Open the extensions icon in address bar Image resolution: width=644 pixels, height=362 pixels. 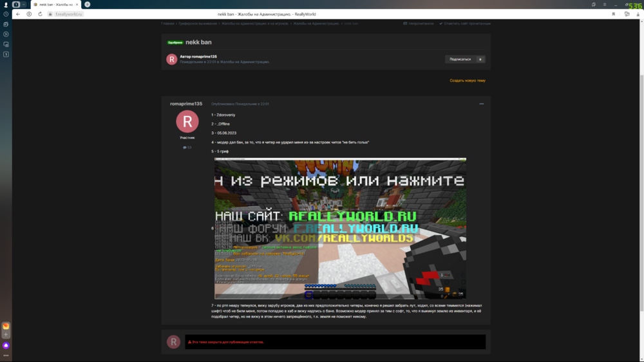pyautogui.click(x=627, y=14)
